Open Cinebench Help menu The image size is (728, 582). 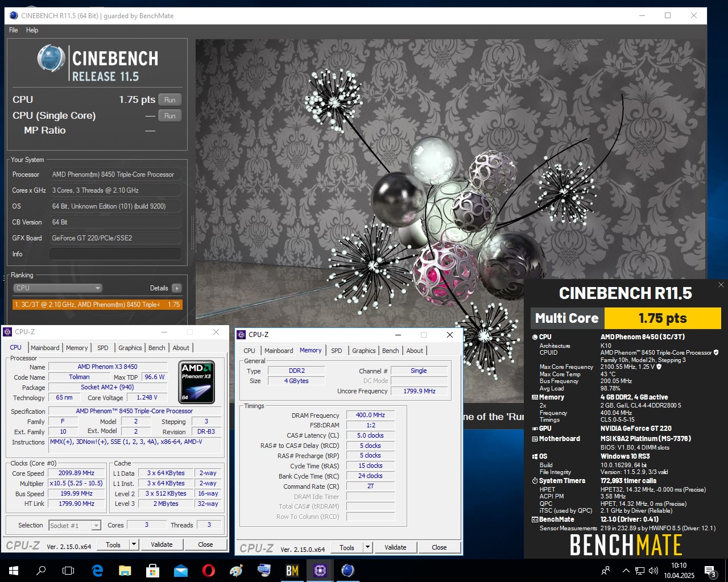tap(32, 30)
